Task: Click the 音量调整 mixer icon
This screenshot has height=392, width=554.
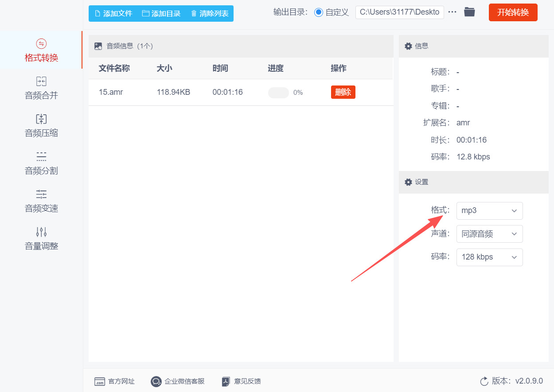Action: 41,232
